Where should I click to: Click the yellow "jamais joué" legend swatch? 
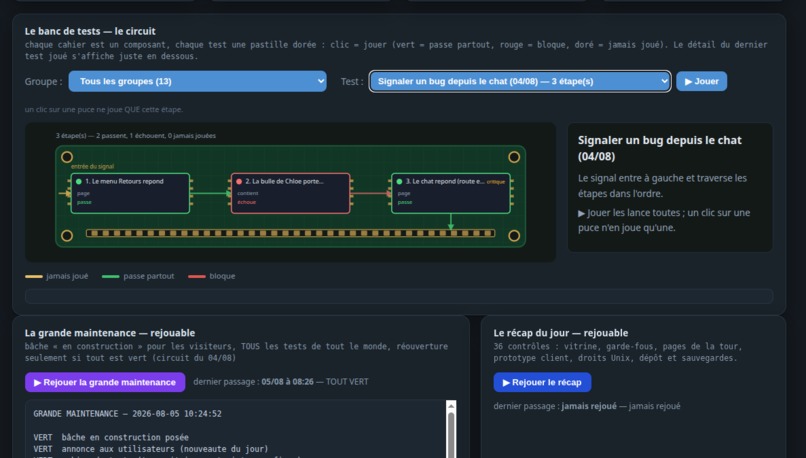point(34,277)
